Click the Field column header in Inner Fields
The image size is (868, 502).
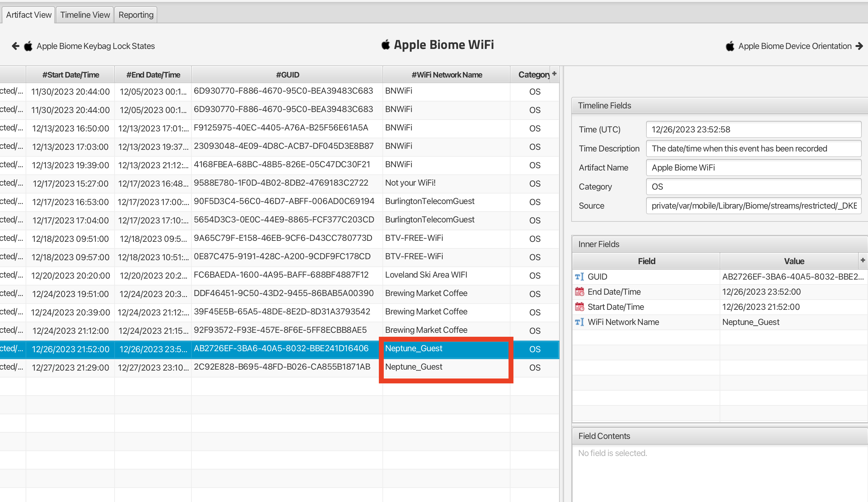point(646,261)
